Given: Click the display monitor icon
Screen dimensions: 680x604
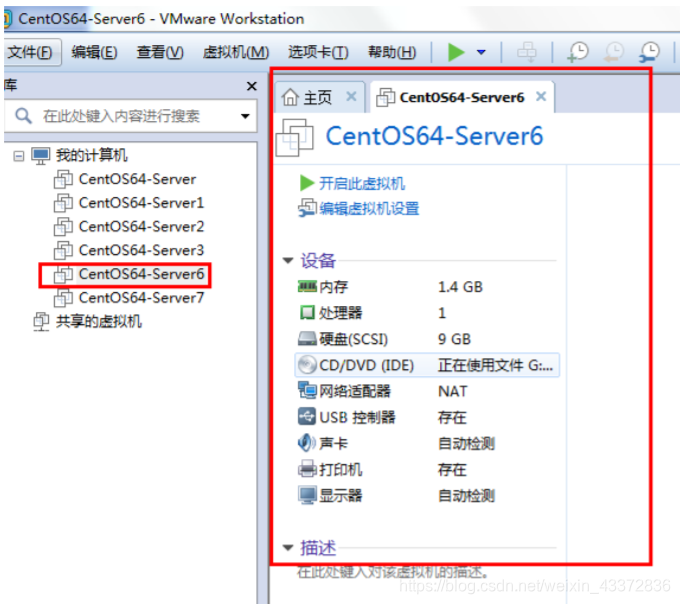Looking at the screenshot, I should pyautogui.click(x=307, y=496).
